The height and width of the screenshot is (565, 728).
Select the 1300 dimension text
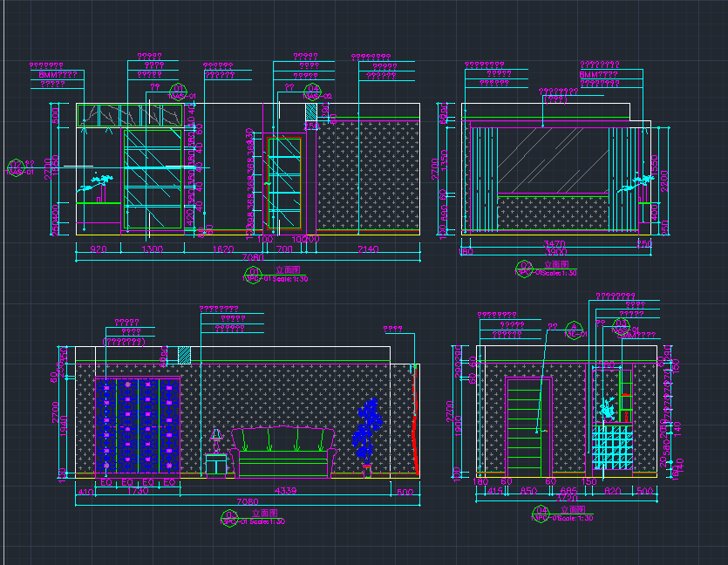pyautogui.click(x=152, y=249)
